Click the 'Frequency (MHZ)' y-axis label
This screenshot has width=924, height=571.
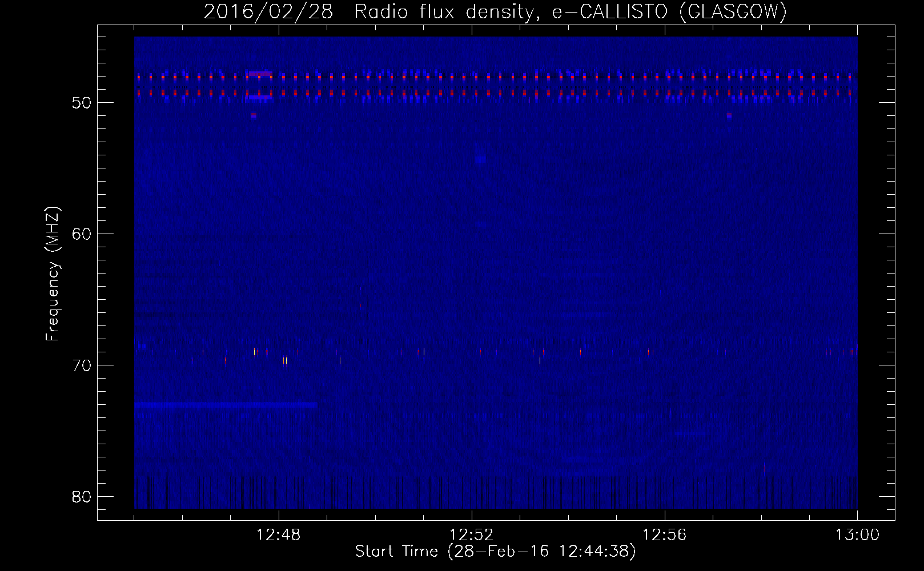coord(53,274)
